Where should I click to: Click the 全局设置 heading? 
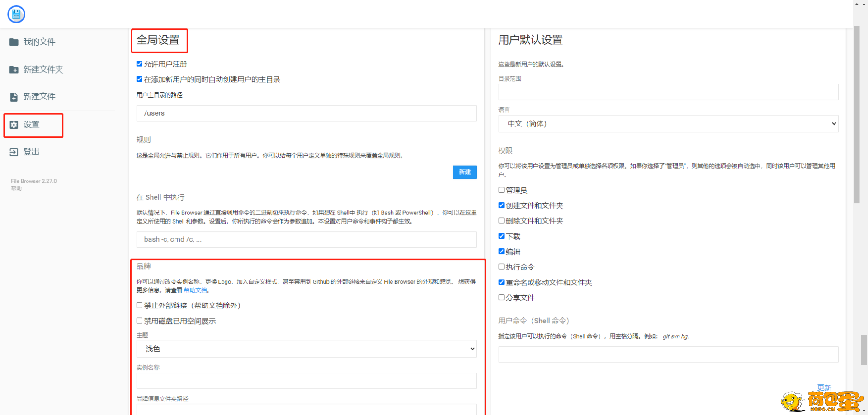[158, 40]
